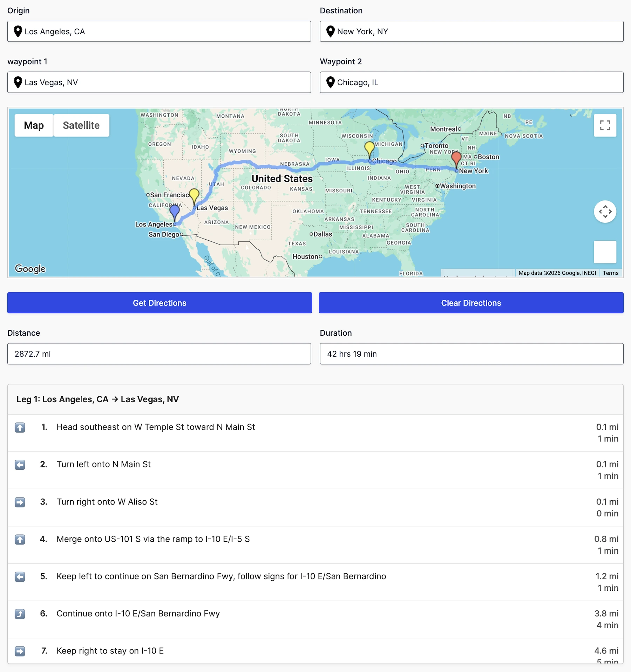Select step "Merge onto US-101 S via the ramp"
Screen dimensions: 631x672
tap(315, 545)
